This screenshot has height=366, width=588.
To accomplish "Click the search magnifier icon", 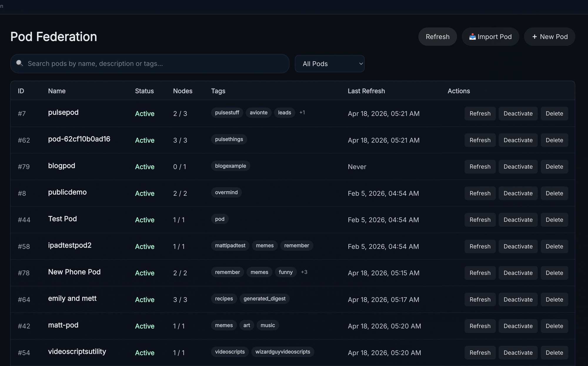I will (19, 63).
